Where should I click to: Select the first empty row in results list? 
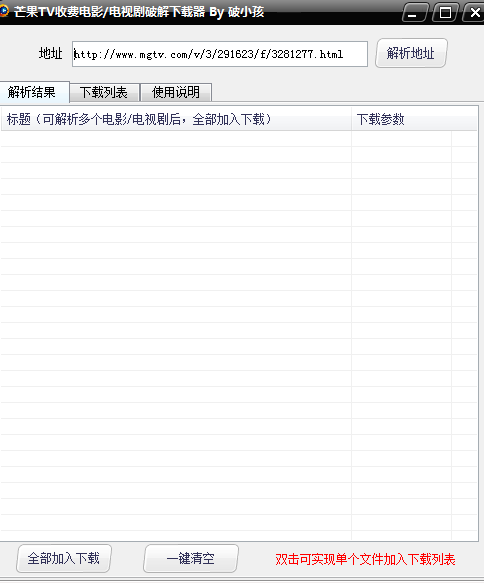point(239,139)
